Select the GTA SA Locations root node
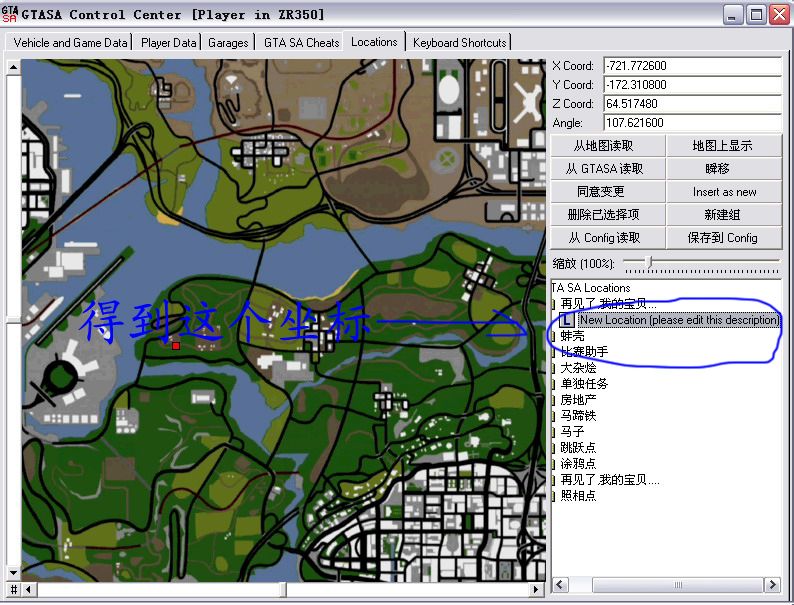The width and height of the screenshot is (794, 605). click(591, 288)
